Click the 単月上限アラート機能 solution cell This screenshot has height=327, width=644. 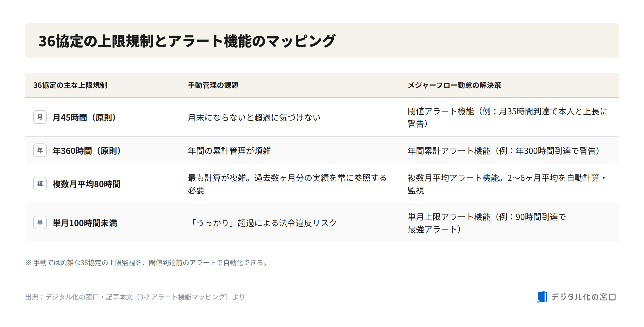coord(487,223)
